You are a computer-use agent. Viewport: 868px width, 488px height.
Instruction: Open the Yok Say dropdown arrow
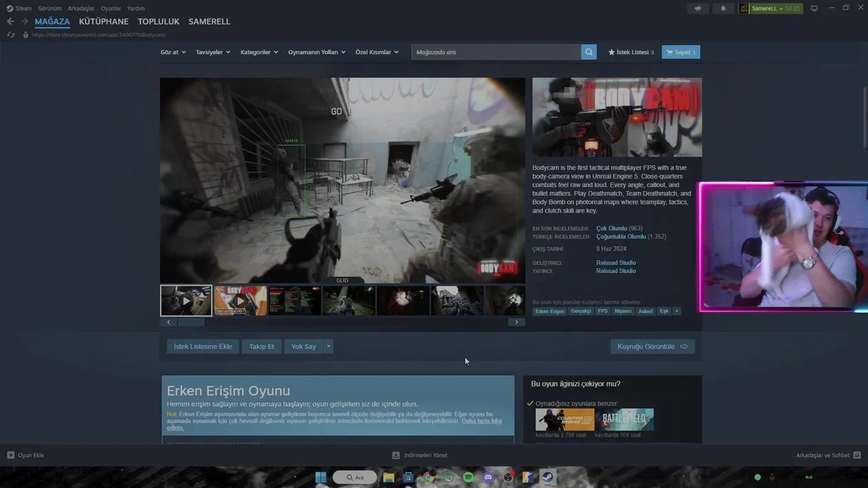point(328,346)
